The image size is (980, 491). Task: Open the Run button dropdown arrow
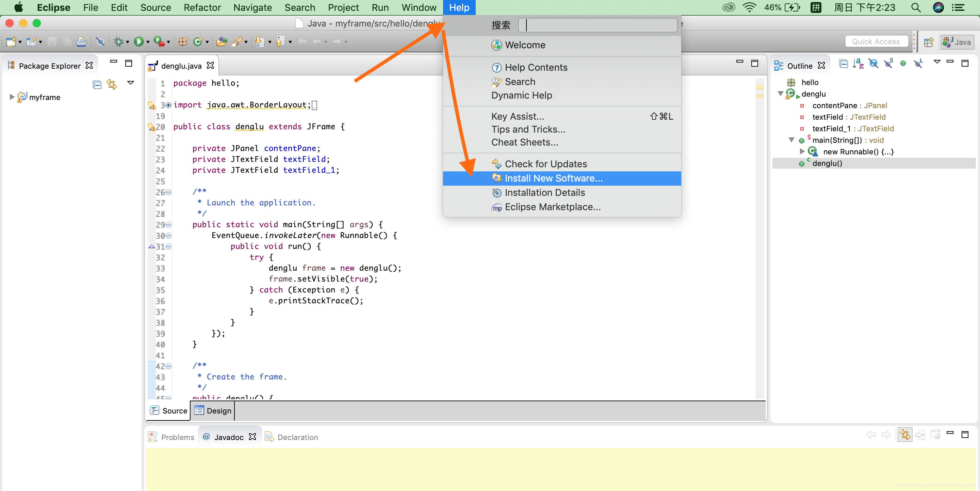click(x=148, y=42)
